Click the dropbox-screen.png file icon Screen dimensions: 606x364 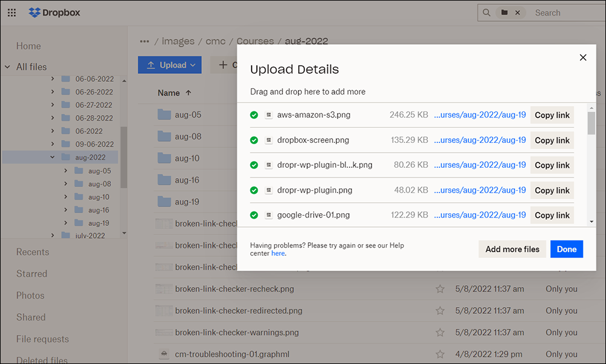point(268,141)
